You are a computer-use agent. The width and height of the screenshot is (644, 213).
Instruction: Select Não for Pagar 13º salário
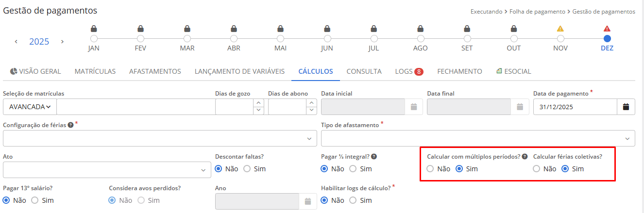click(x=6, y=200)
